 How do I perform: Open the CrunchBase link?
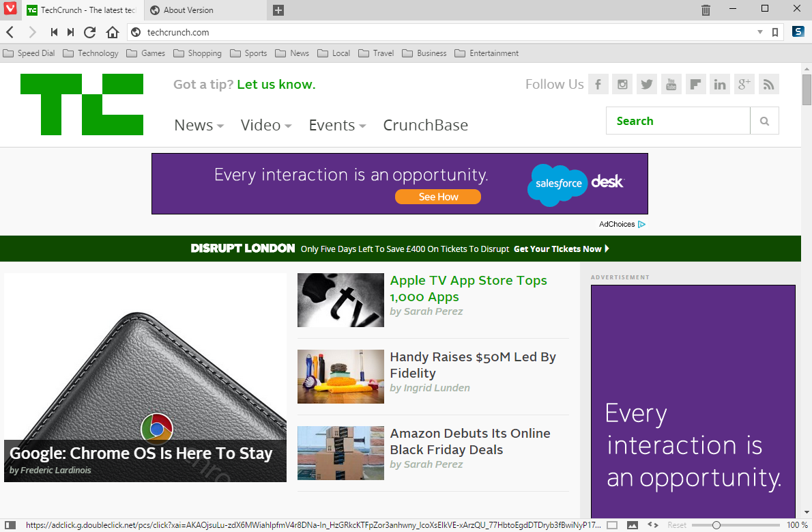click(x=426, y=125)
